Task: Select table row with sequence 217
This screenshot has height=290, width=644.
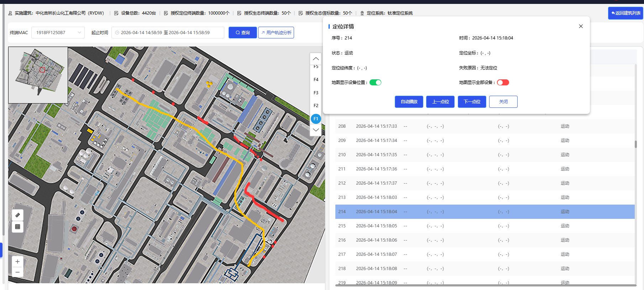Action: point(485,254)
